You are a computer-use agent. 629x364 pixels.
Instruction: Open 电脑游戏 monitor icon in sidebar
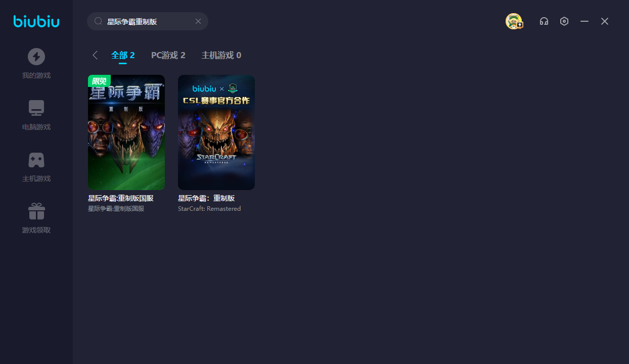coord(36,108)
